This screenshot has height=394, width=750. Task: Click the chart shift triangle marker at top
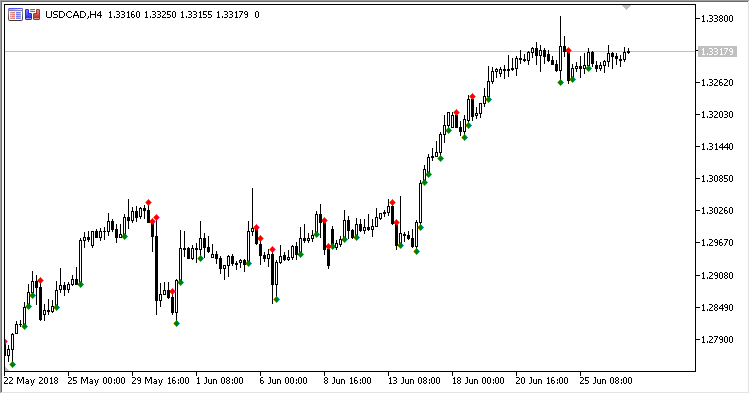(626, 7)
